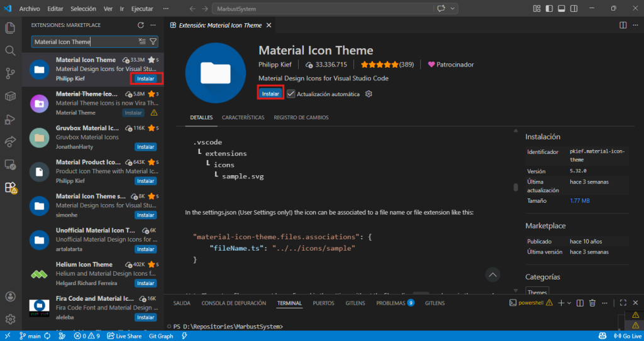Open more actions in editor tab bar
Image resolution: width=644 pixels, height=341 pixels.
click(x=635, y=25)
